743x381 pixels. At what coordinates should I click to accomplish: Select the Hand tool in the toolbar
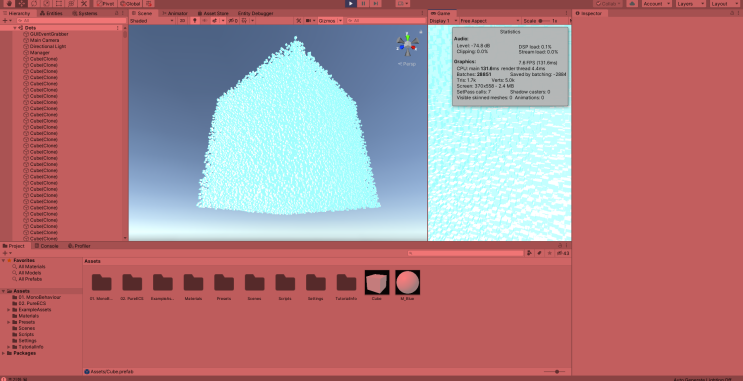click(x=9, y=3)
